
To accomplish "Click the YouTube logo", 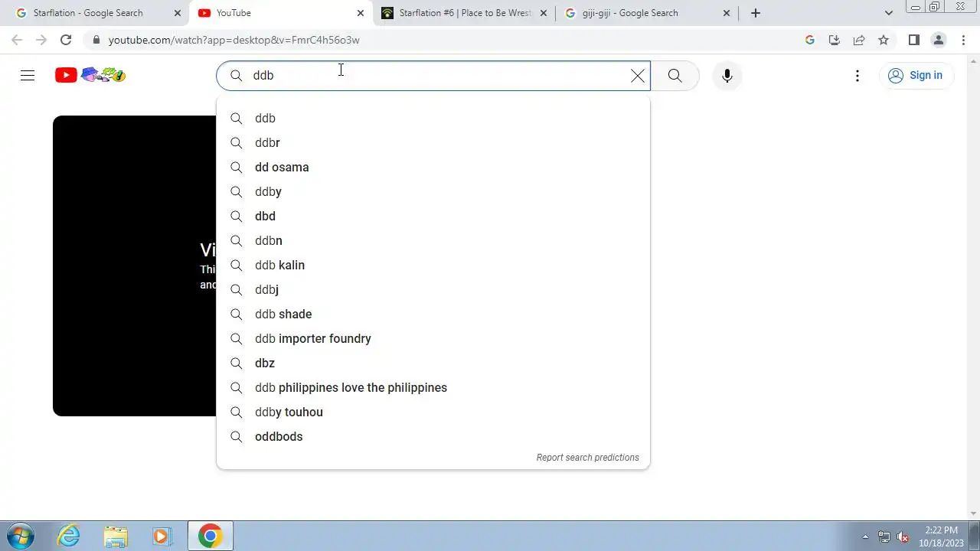I will [x=90, y=75].
